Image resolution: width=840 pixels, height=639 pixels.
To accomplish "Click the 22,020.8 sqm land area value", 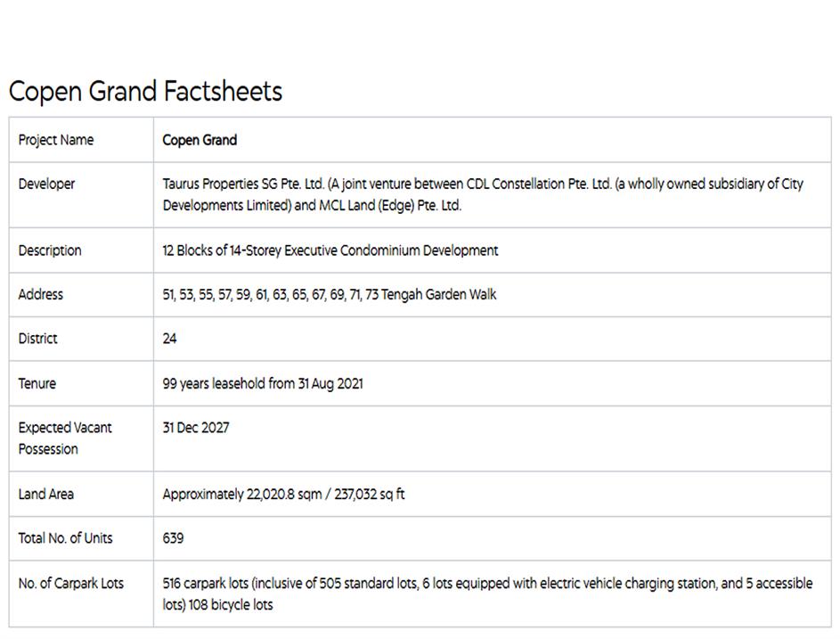I will pos(283,494).
